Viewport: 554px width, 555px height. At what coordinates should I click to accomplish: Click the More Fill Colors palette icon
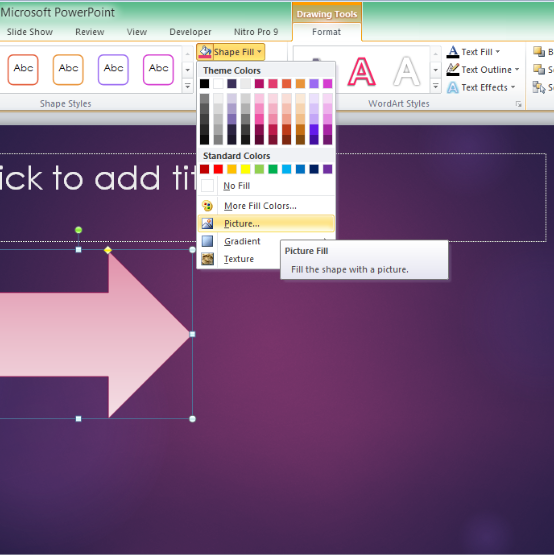coord(207,206)
